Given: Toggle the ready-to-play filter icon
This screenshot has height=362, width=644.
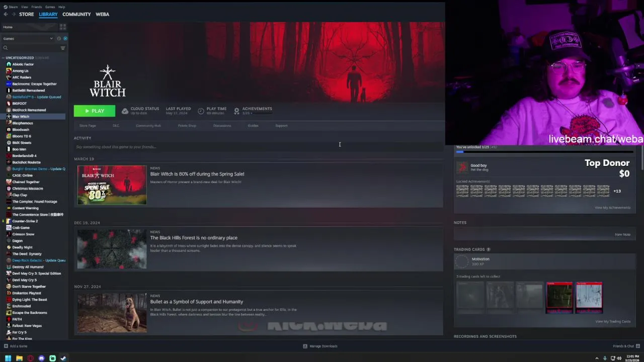Looking at the screenshot, I should [65, 38].
